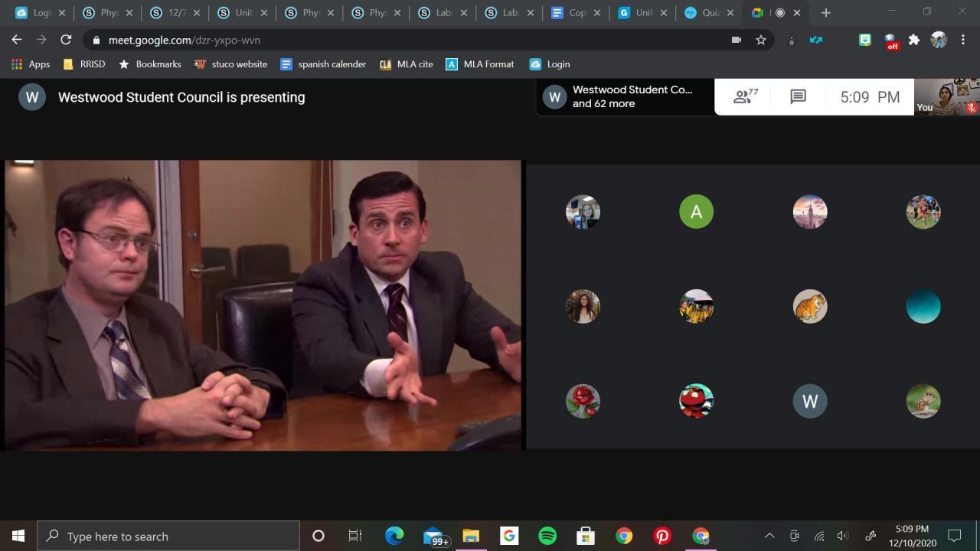Open the meeting chat panel

pos(798,97)
